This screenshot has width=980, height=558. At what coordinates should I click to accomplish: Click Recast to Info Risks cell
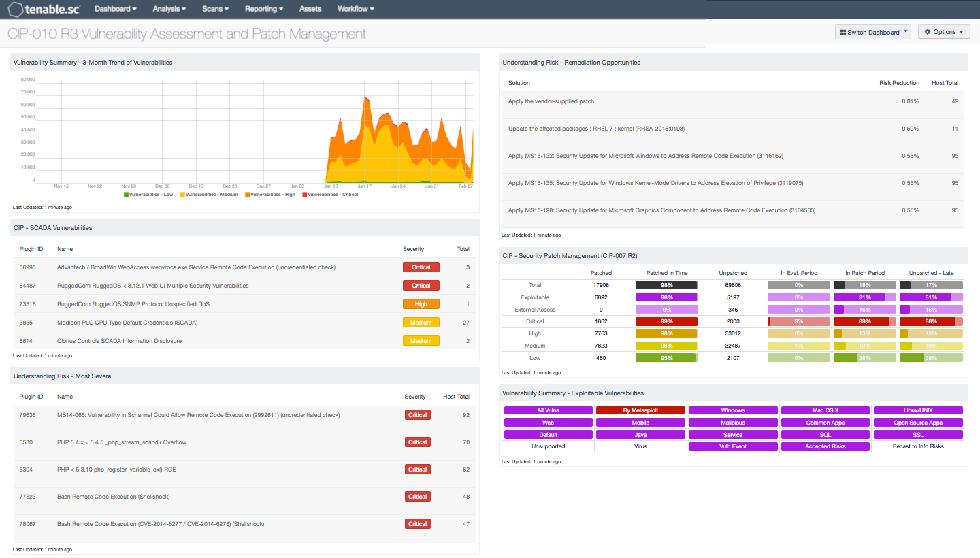pos(918,447)
